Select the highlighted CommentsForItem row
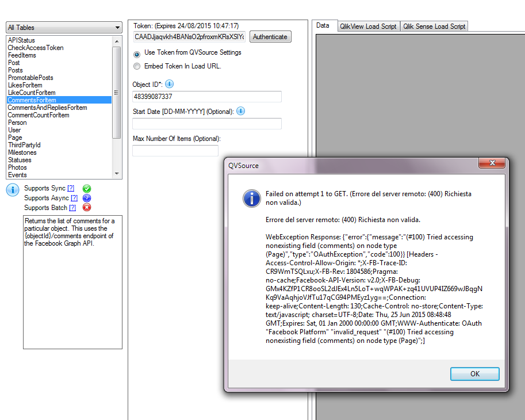The image size is (525, 420). (59, 100)
